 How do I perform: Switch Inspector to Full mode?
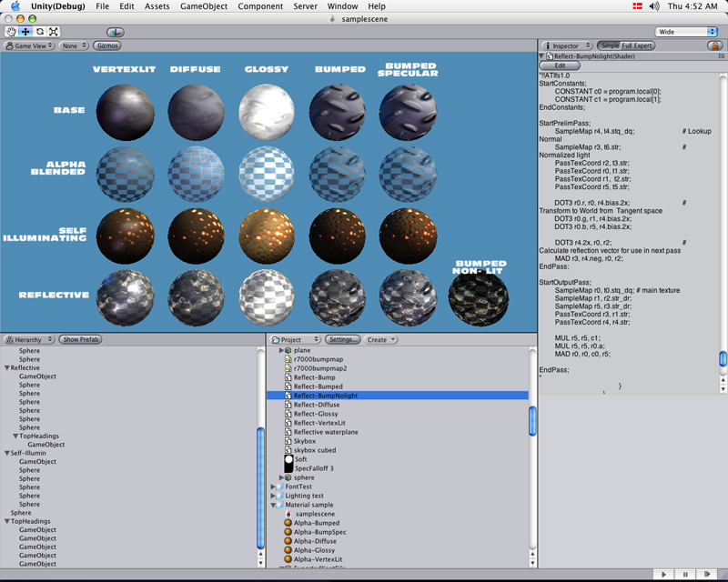624,45
